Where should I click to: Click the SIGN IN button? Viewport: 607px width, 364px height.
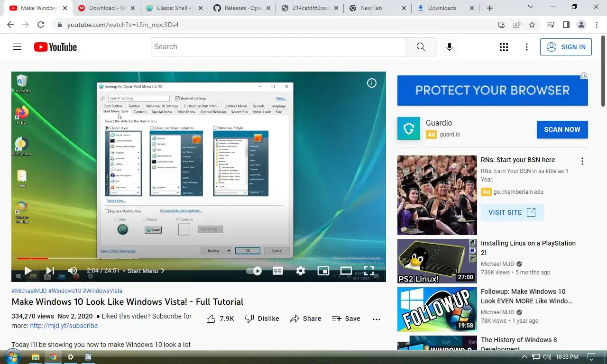pos(566,47)
